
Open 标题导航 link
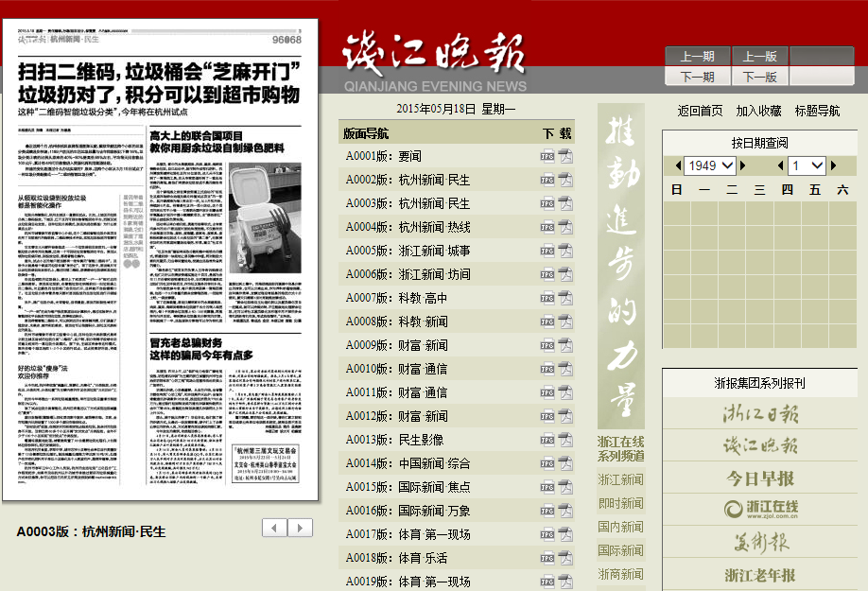tap(817, 112)
